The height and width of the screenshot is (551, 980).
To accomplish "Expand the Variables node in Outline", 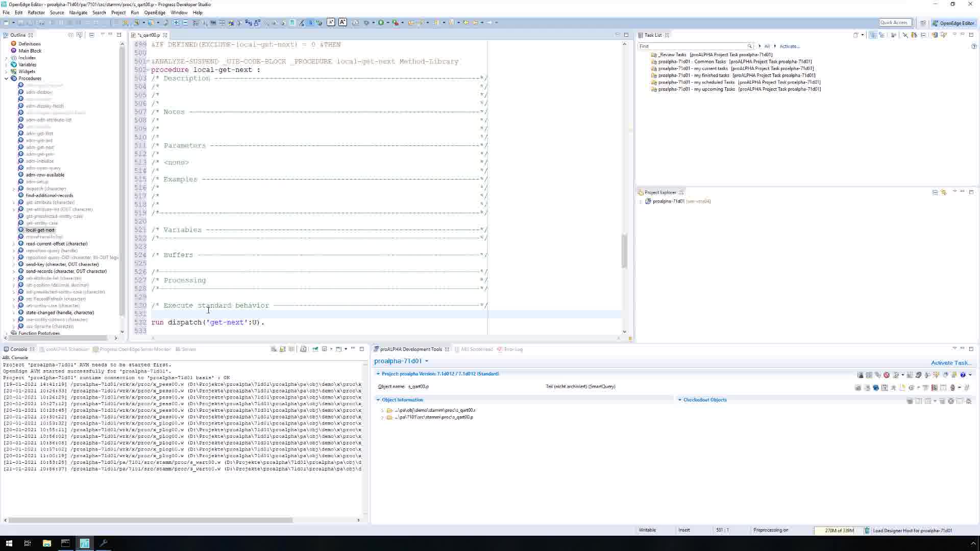I will pos(6,65).
